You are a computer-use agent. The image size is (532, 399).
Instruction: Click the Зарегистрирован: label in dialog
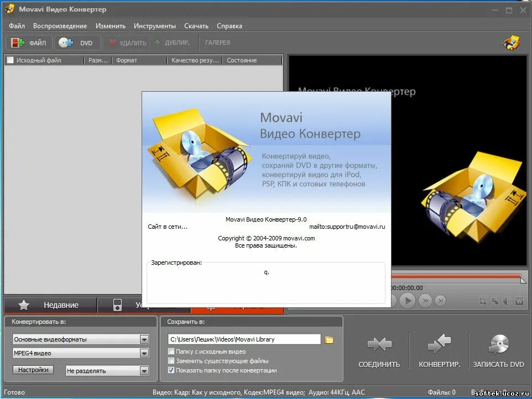click(176, 262)
